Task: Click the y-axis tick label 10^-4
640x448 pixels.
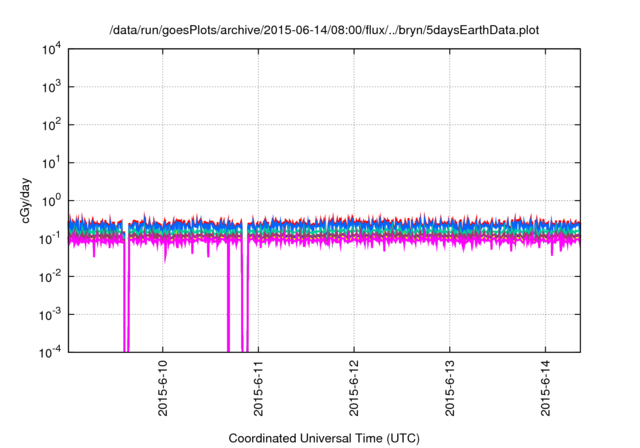Action: (x=50, y=352)
